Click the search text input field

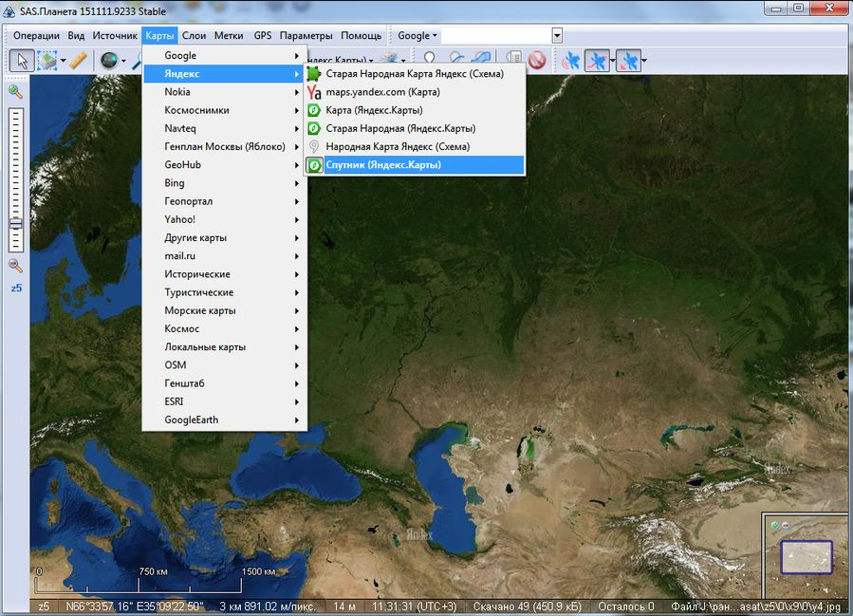pos(496,35)
